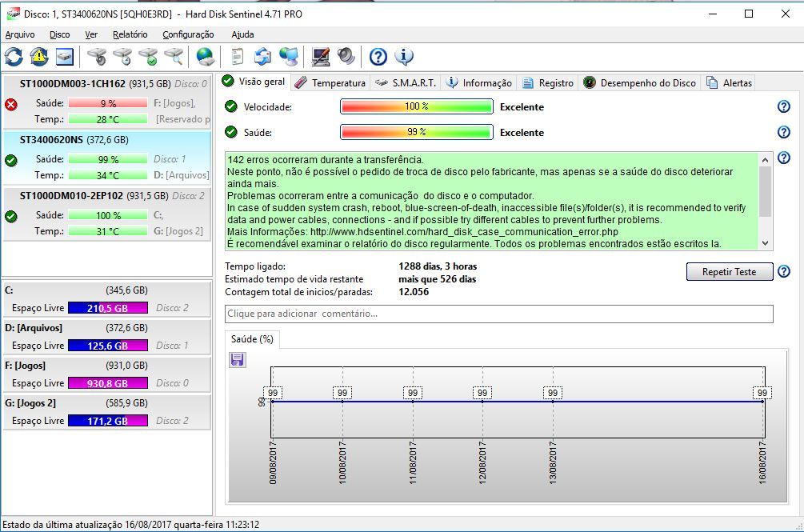Click red error icon of ST1000DM003 disk

[10, 105]
